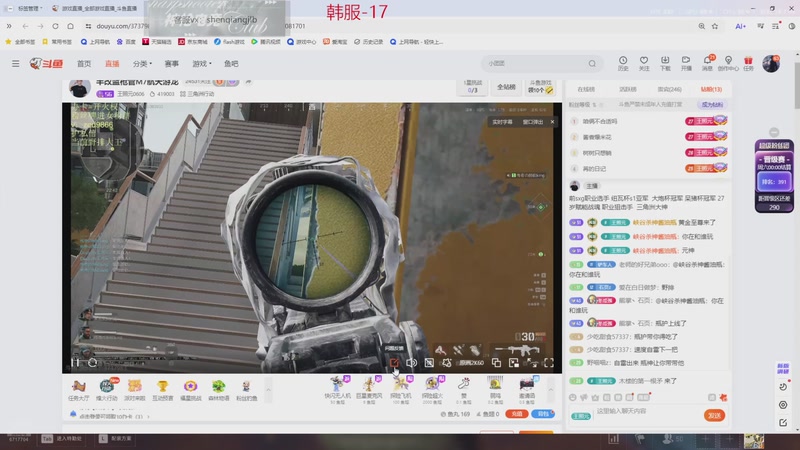Open the hamburger menu beside Douyu logo
Image resolution: width=800 pixels, height=450 pixels.
16,64
